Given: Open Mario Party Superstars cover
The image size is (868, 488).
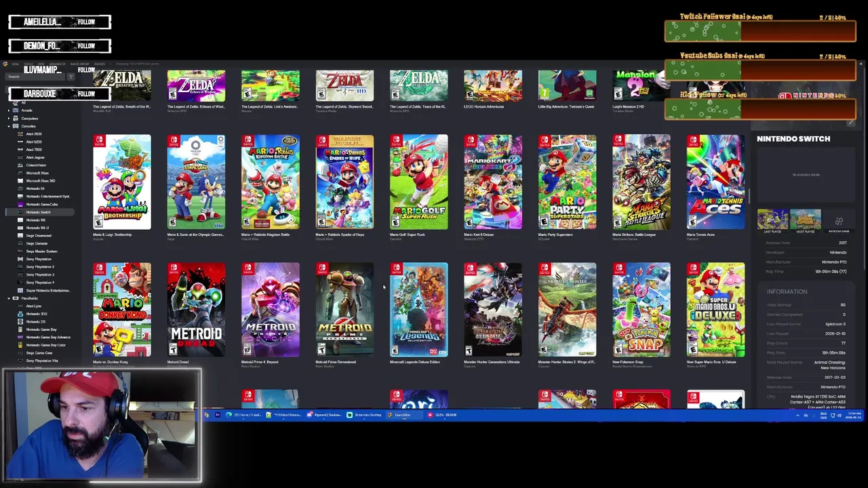Looking at the screenshot, I should coord(567,182).
